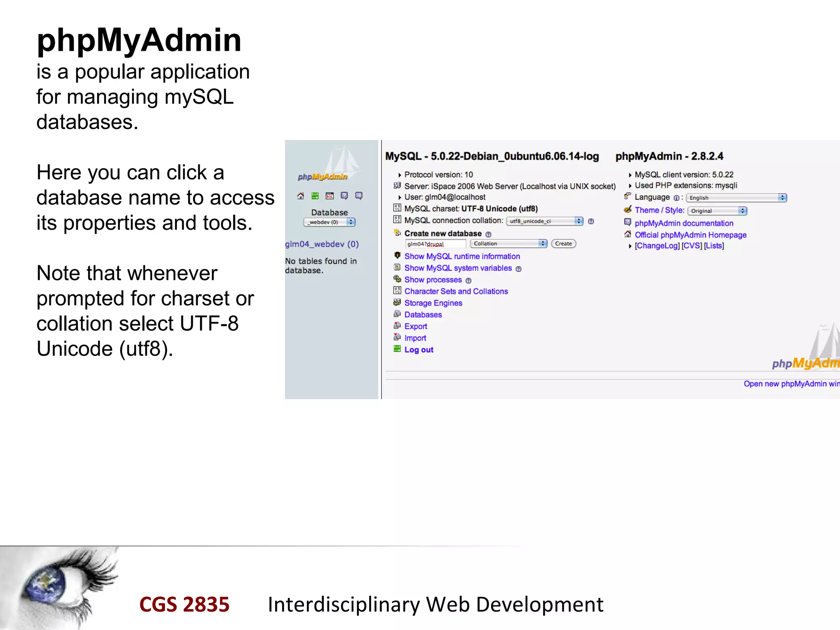
Task: Click the new database name field
Action: click(436, 244)
